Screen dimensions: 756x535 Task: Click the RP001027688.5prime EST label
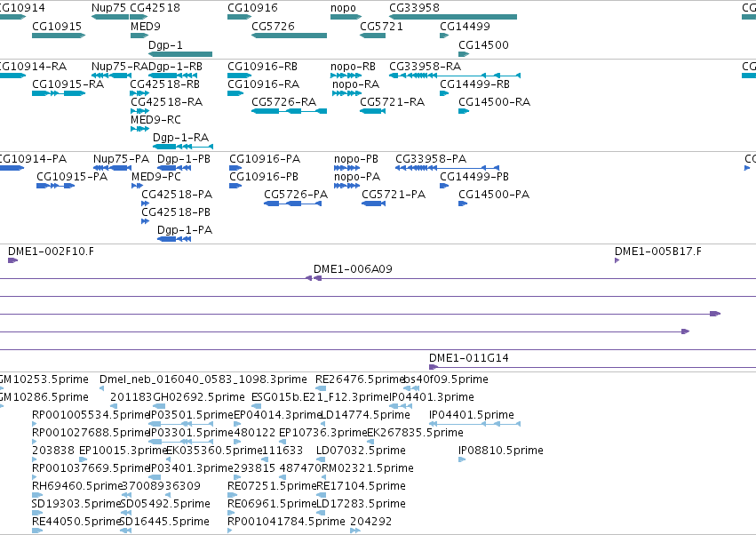(x=91, y=433)
